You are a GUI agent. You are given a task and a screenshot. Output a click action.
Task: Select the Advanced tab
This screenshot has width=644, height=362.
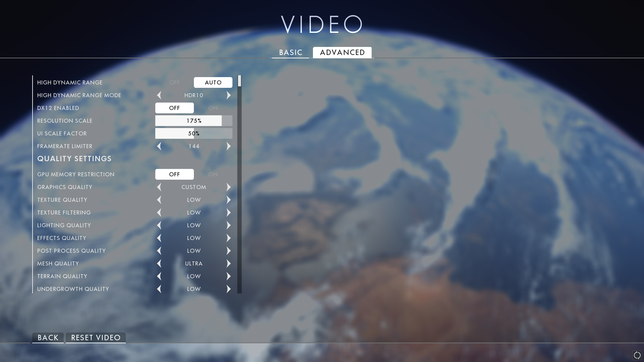pos(342,53)
